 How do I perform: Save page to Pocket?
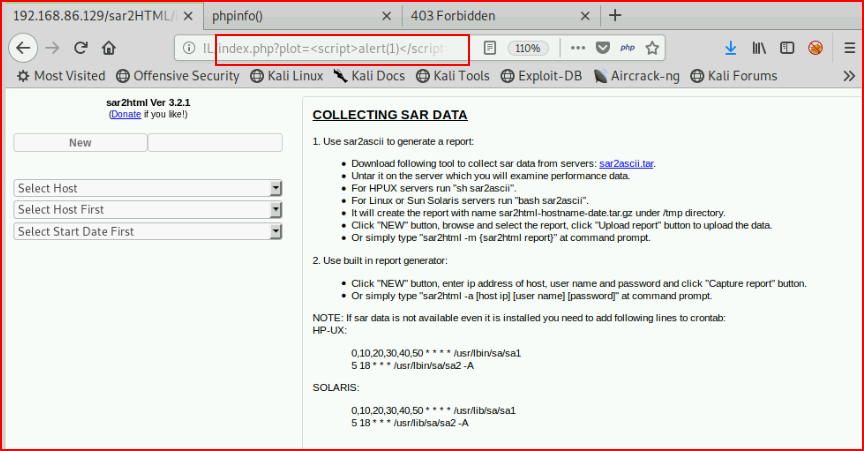tap(603, 48)
